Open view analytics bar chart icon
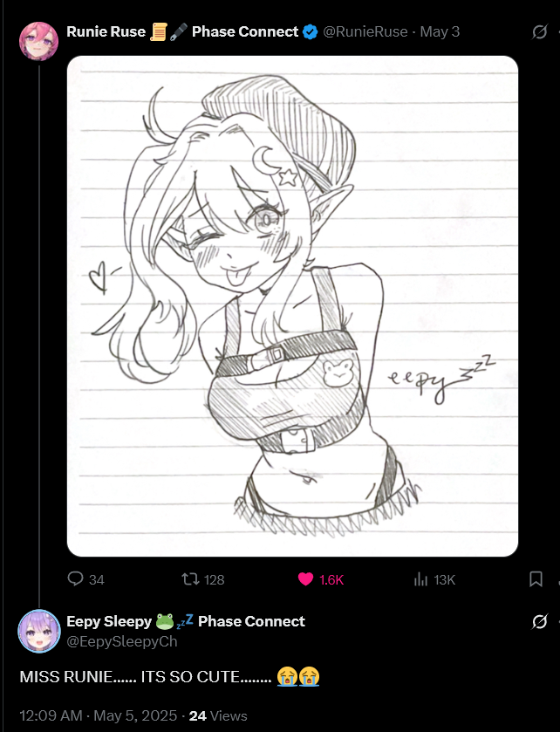The height and width of the screenshot is (732, 560). [x=420, y=579]
